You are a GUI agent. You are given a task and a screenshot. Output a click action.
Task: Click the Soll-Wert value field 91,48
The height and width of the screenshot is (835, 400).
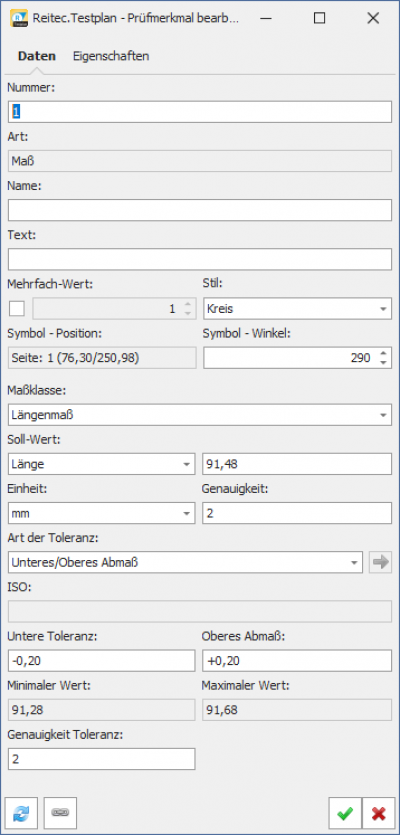point(297,464)
